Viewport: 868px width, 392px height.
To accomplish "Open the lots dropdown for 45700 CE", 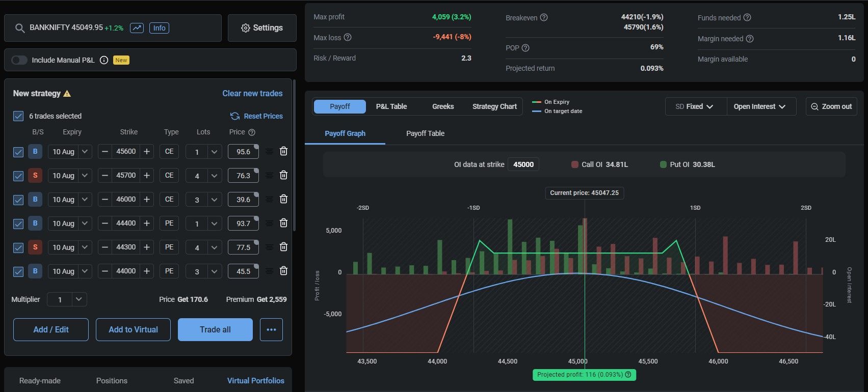I will tap(203, 176).
